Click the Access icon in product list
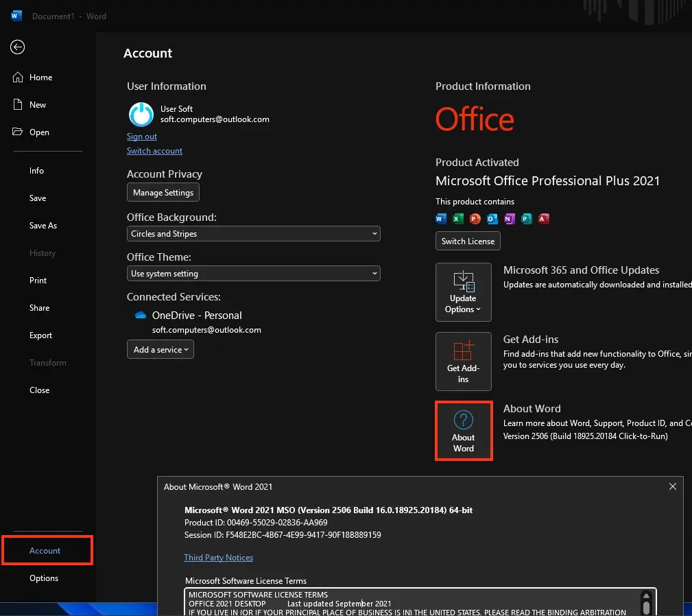This screenshot has width=692, height=616. 544,219
